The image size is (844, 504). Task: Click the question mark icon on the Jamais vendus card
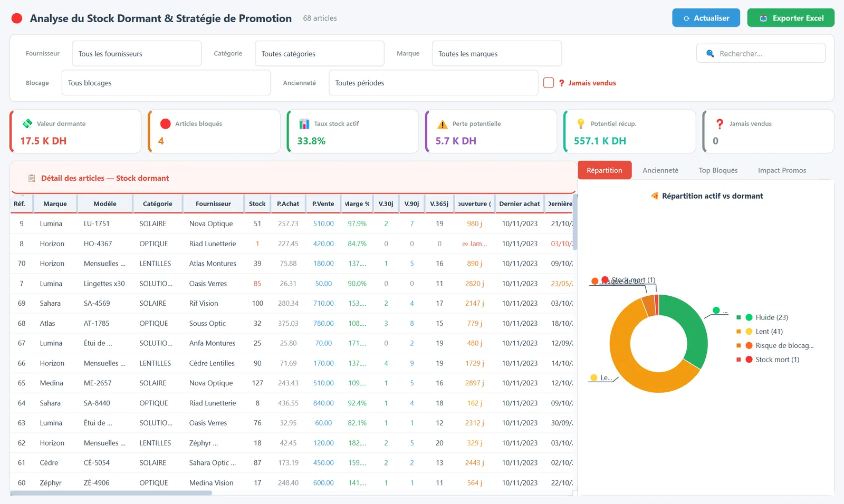pos(720,124)
